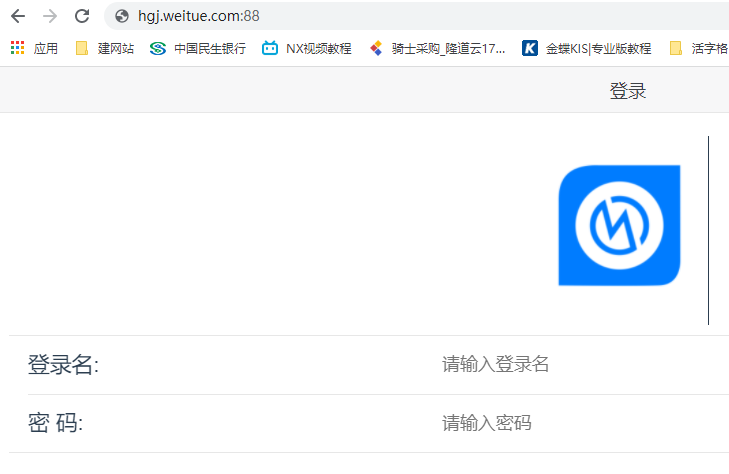Open the 中国民生银行 bookmark
The height and width of the screenshot is (474, 729).
tap(210, 48)
